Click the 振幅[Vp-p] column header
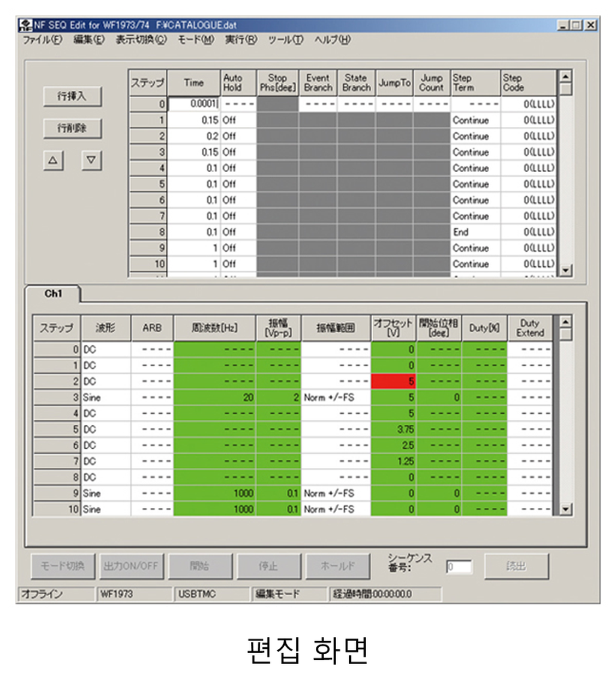This screenshot has height=686, width=616. coord(279,328)
